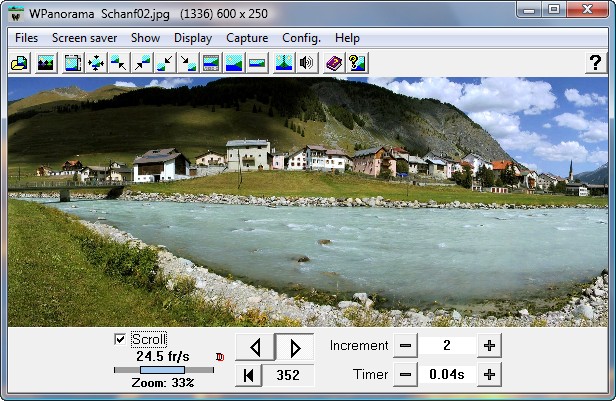This screenshot has height=401, width=616.
Task: Click the 24.5 fr/s frame rate text
Action: click(x=163, y=356)
